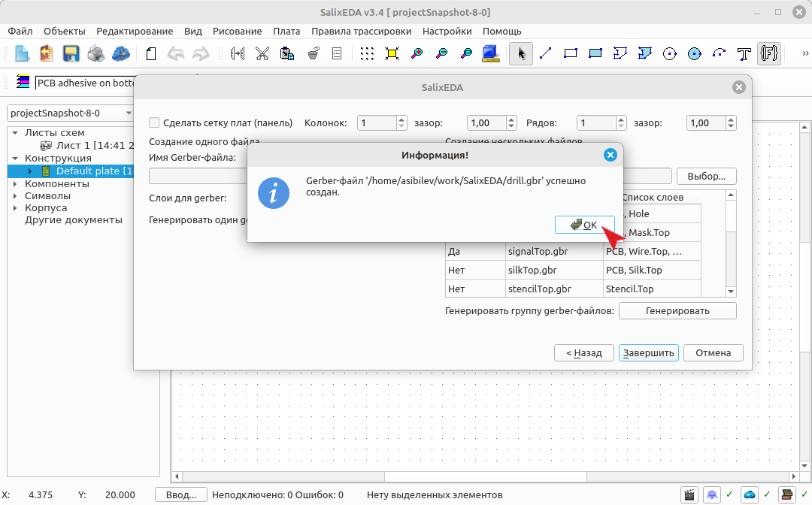812x505 pixels.
Task: Click the open project icon
Action: click(x=47, y=53)
